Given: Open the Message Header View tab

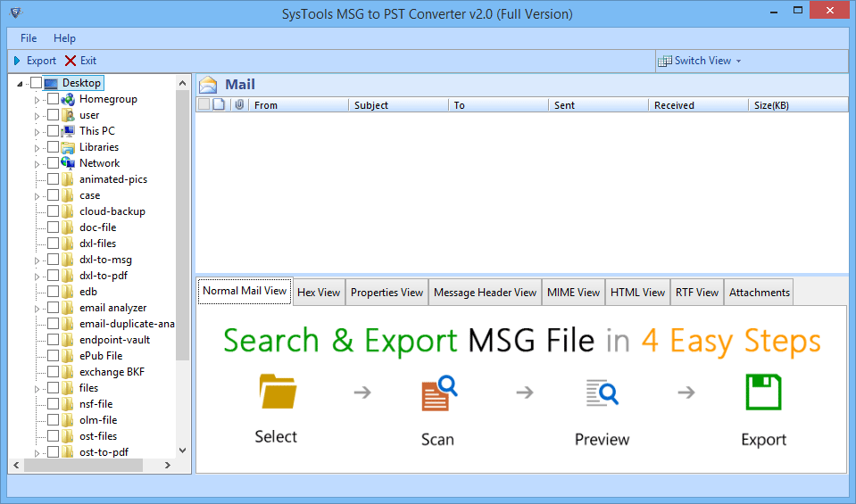Looking at the screenshot, I should pyautogui.click(x=485, y=293).
